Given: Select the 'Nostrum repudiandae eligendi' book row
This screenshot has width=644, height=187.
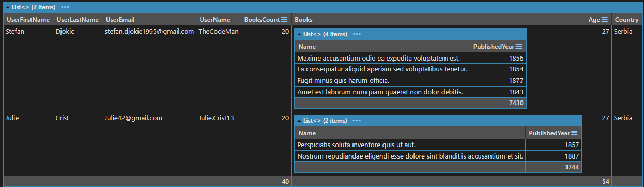Looking at the screenshot, I should pos(438,156).
